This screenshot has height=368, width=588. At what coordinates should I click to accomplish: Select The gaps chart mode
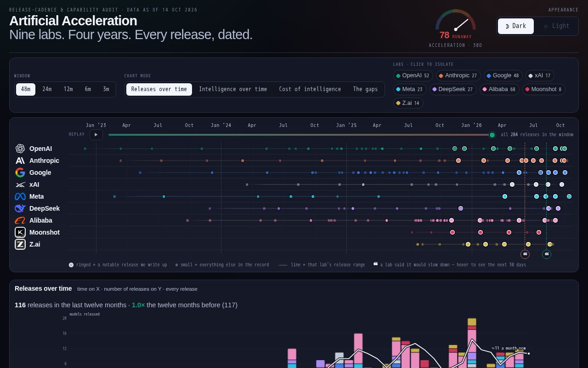365,89
